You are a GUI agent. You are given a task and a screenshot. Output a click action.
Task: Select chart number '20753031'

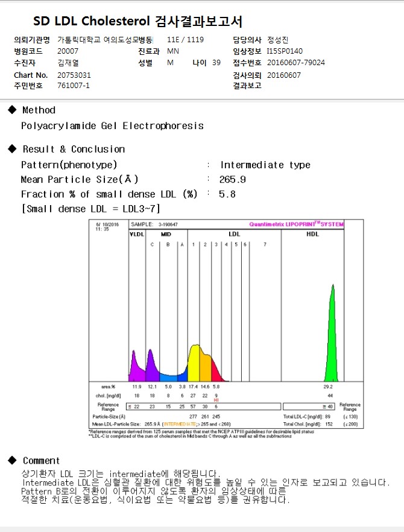click(74, 75)
